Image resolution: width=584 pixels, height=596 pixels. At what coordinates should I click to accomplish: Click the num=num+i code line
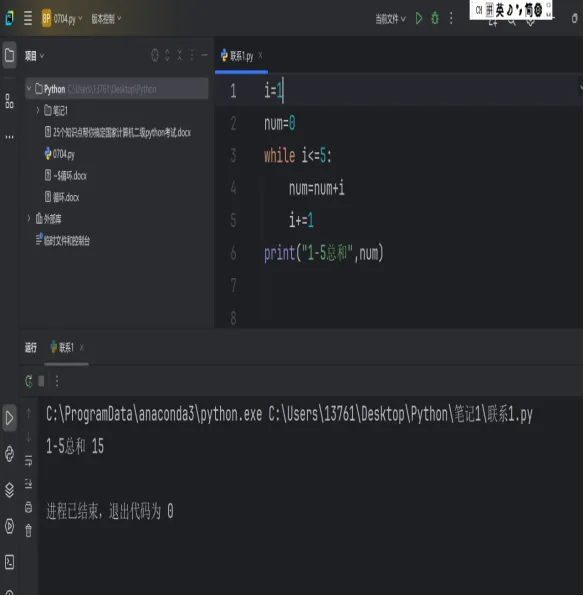coord(317,188)
